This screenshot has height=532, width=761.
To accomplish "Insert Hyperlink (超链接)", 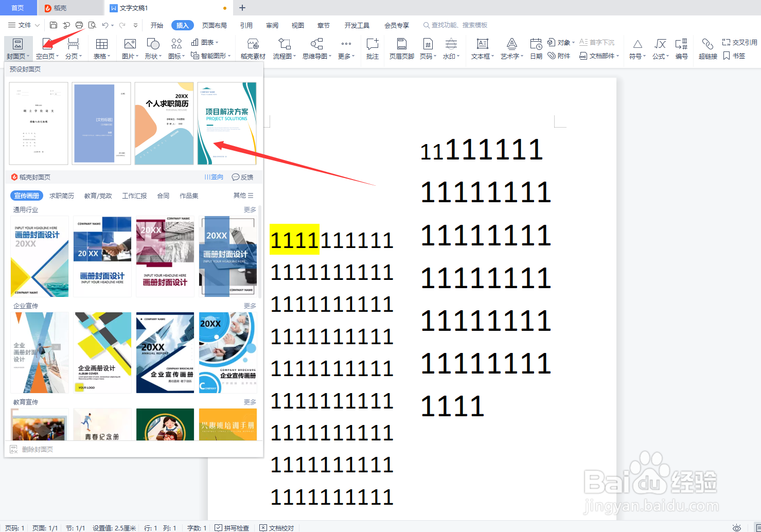I will point(708,48).
